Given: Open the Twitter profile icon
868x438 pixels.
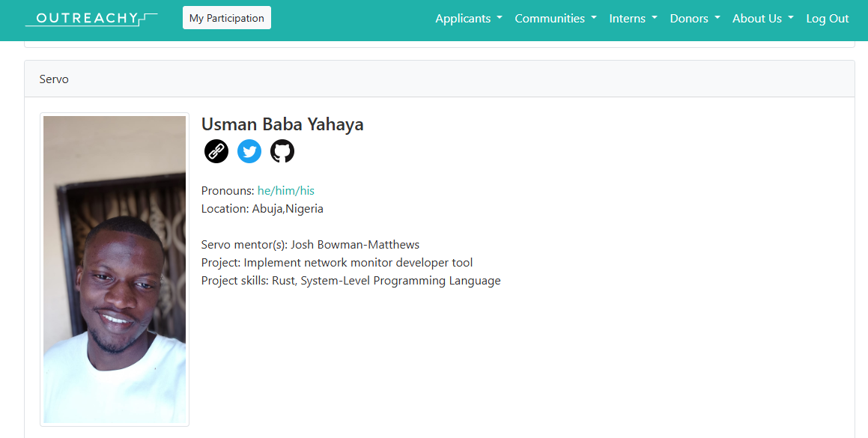Looking at the screenshot, I should 249,151.
